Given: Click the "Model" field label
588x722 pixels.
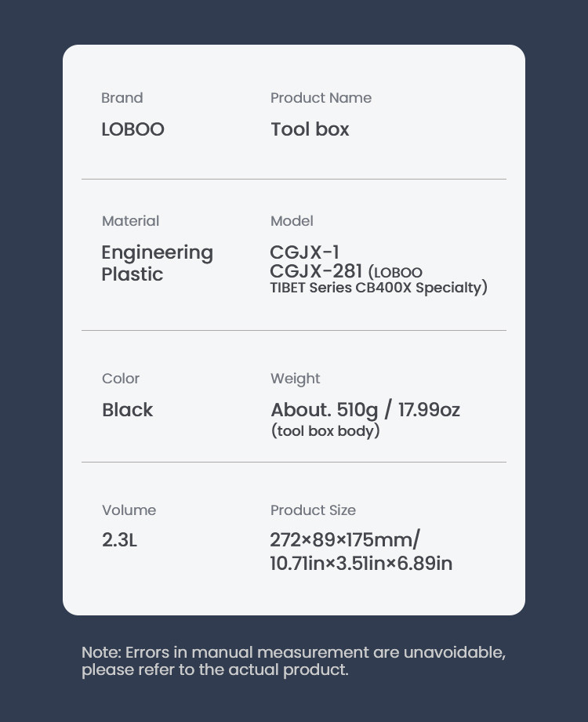Looking at the screenshot, I should tap(292, 221).
